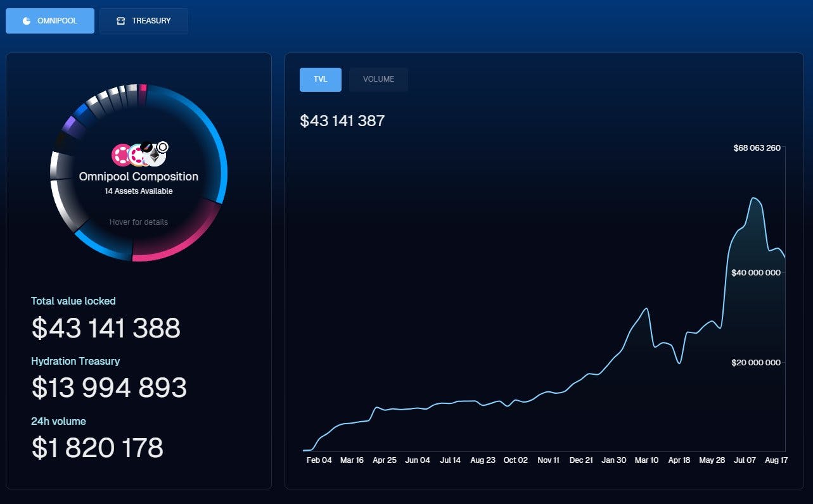The image size is (813, 504).
Task: Click the $40 000 000 axis label
Action: pyautogui.click(x=757, y=273)
